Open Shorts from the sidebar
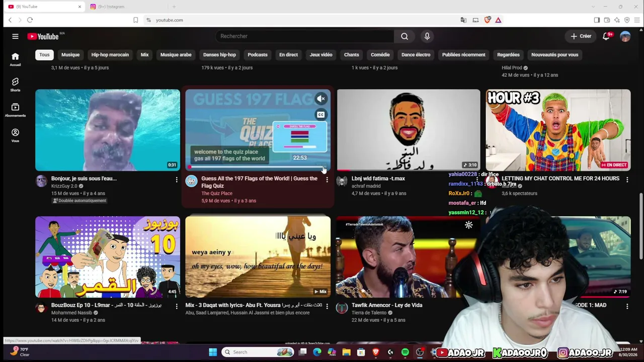644x362 pixels. [x=15, y=84]
